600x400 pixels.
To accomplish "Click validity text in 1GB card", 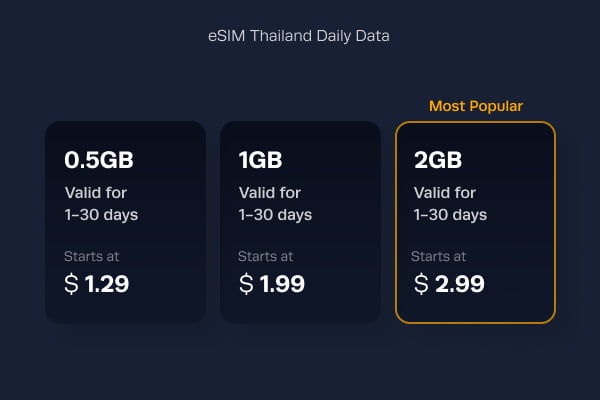I will click(276, 204).
